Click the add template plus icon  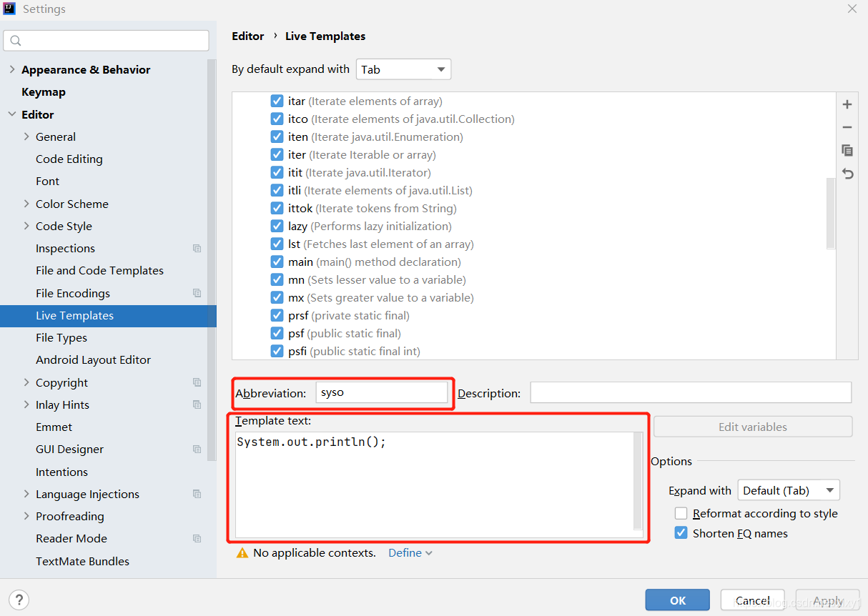[847, 104]
